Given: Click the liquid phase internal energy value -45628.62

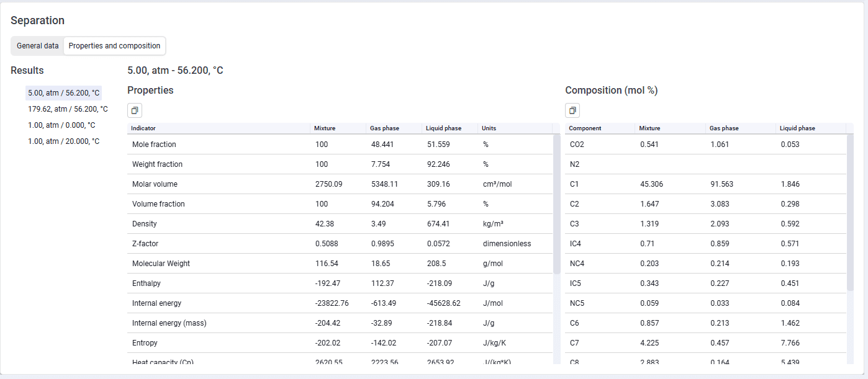Looking at the screenshot, I should pyautogui.click(x=444, y=303).
